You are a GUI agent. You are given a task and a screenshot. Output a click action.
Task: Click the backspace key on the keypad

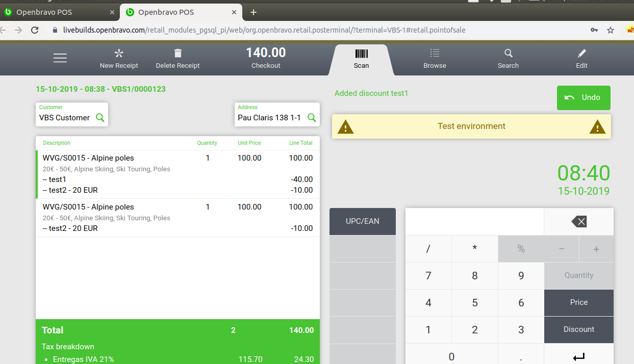pyautogui.click(x=578, y=221)
